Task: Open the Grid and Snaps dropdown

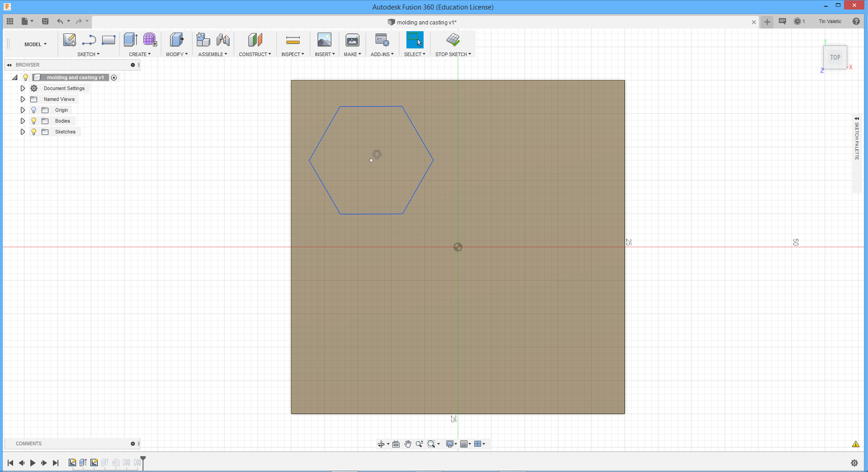Action: click(x=466, y=444)
